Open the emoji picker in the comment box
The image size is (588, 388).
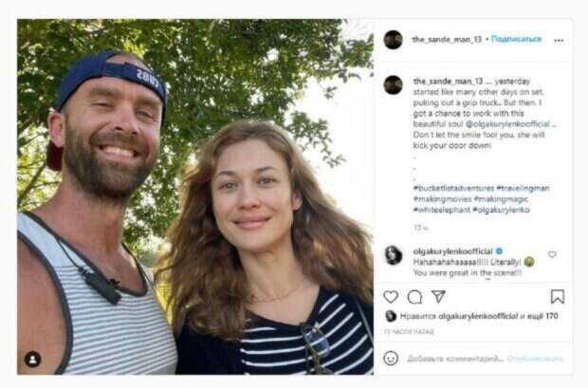391,358
